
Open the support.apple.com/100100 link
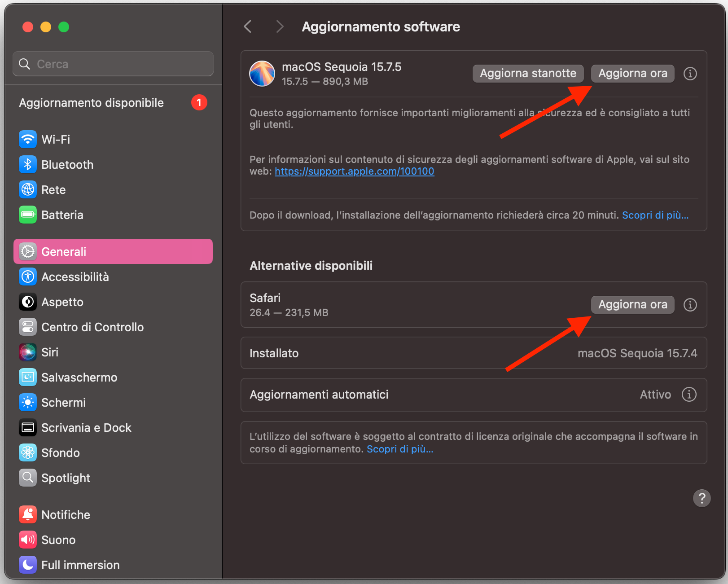point(354,171)
